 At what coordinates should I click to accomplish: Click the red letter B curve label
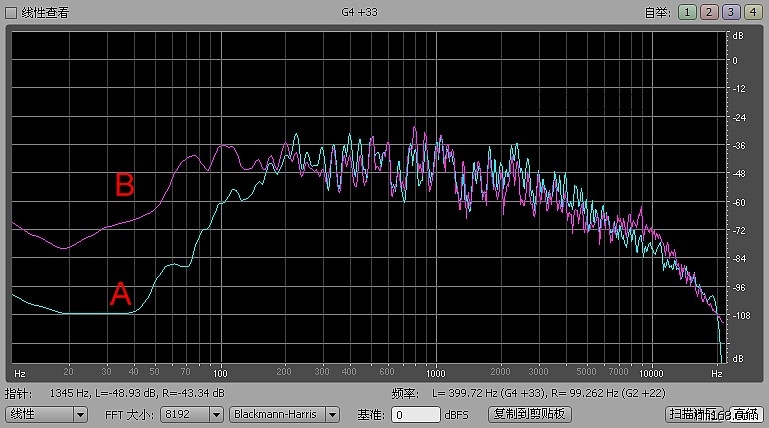(x=124, y=185)
